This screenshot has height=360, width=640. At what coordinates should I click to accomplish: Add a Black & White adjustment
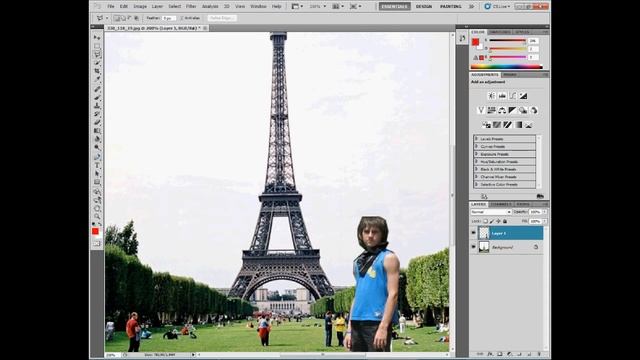click(x=513, y=110)
